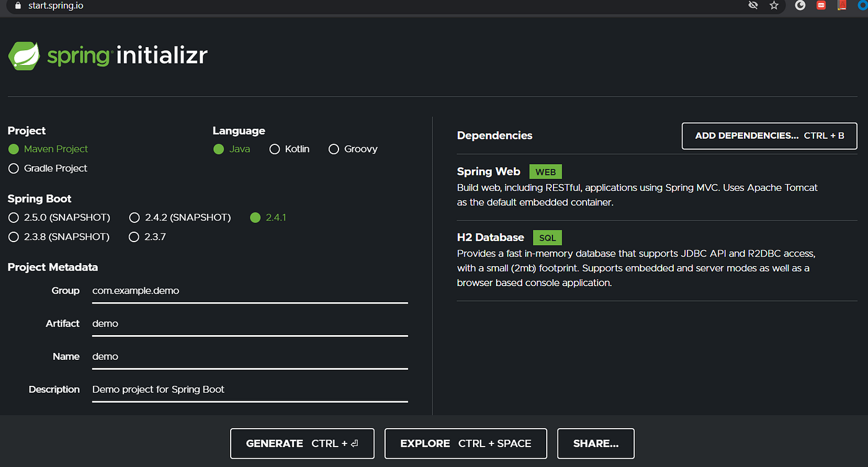The image size is (868, 467).
Task: Select the Gradle Project option
Action: (48, 168)
